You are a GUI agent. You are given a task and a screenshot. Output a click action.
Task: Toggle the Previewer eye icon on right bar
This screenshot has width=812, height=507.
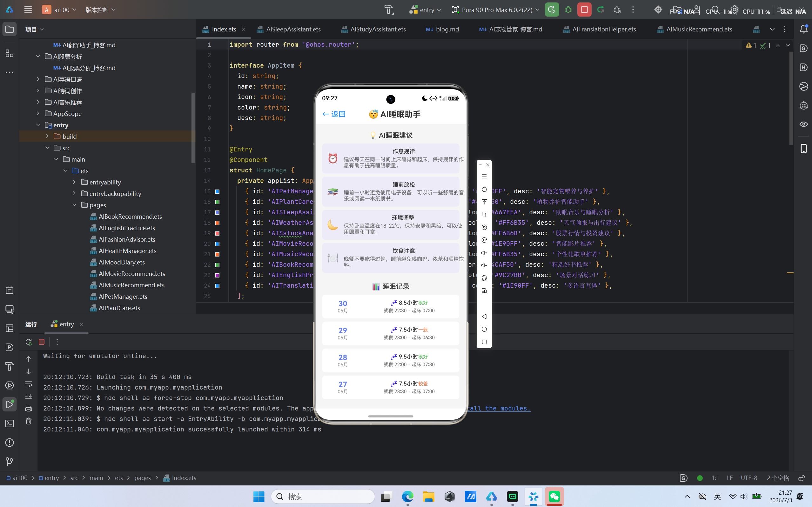804,124
